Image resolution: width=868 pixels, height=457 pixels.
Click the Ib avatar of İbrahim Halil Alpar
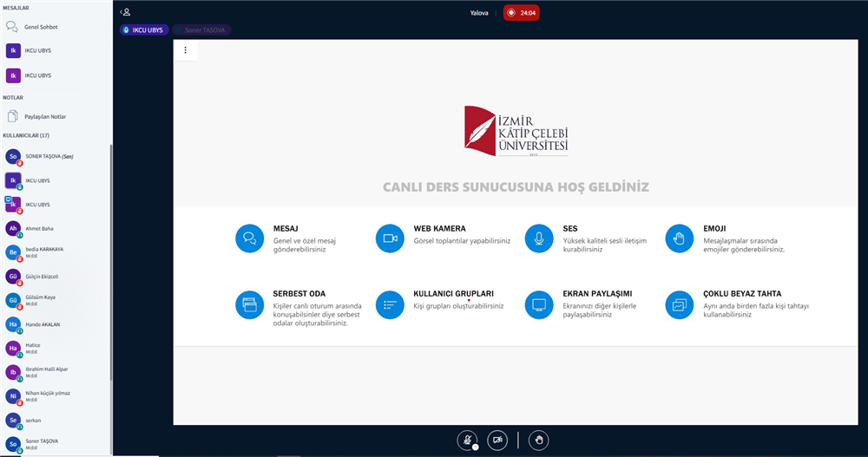tap(13, 372)
